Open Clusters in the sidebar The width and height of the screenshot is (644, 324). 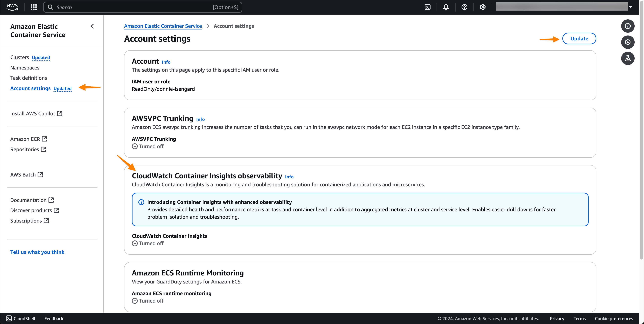(19, 57)
